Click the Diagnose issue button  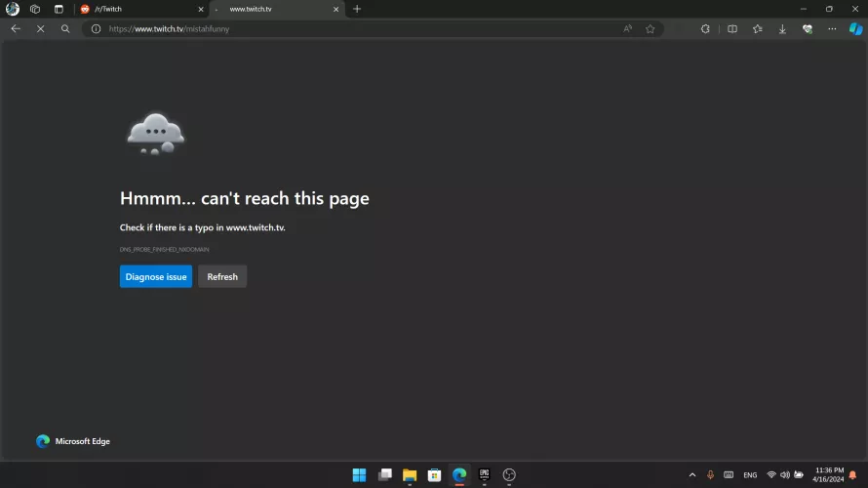[155, 276]
